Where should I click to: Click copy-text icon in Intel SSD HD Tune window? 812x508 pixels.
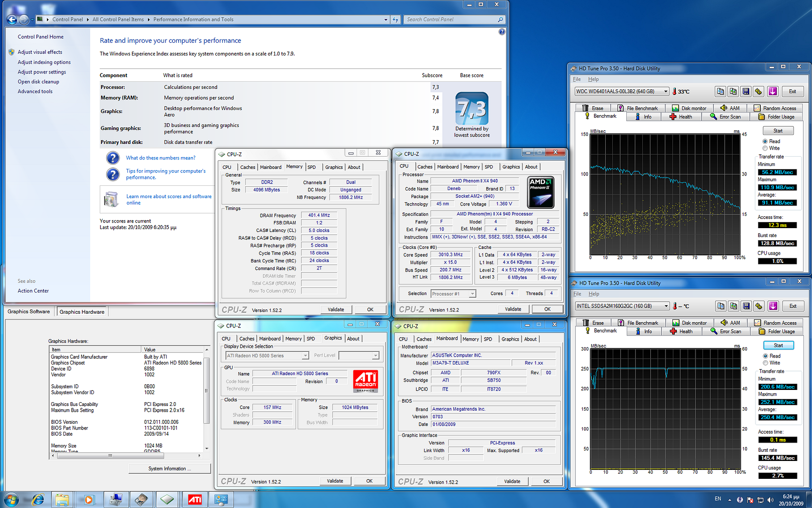pyautogui.click(x=721, y=306)
